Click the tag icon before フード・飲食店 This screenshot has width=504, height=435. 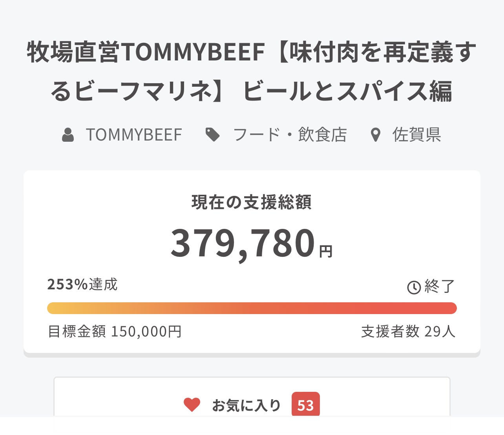(213, 135)
